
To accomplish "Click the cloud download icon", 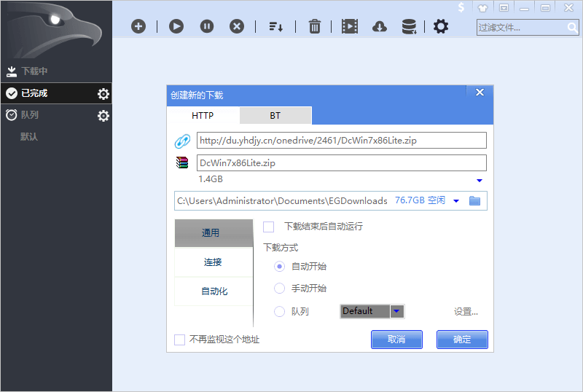I will pyautogui.click(x=379, y=27).
